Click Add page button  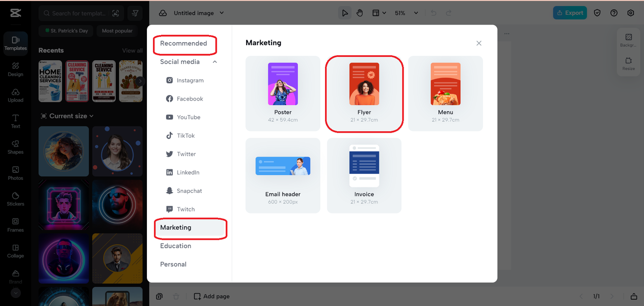[212, 296]
